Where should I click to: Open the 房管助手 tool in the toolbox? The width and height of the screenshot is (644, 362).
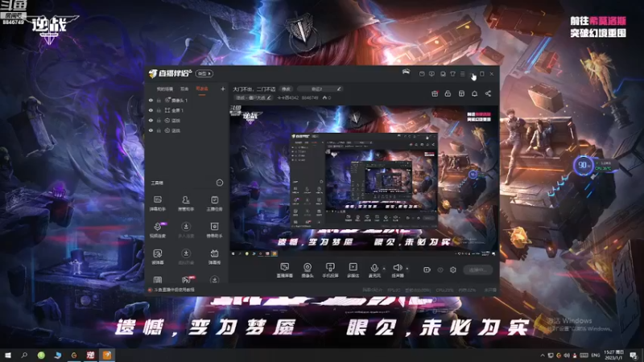186,203
